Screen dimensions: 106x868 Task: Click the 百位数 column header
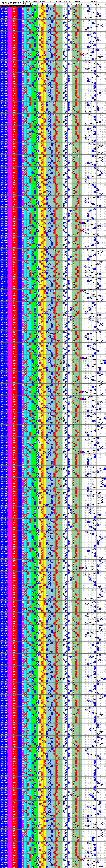[28, 1]
